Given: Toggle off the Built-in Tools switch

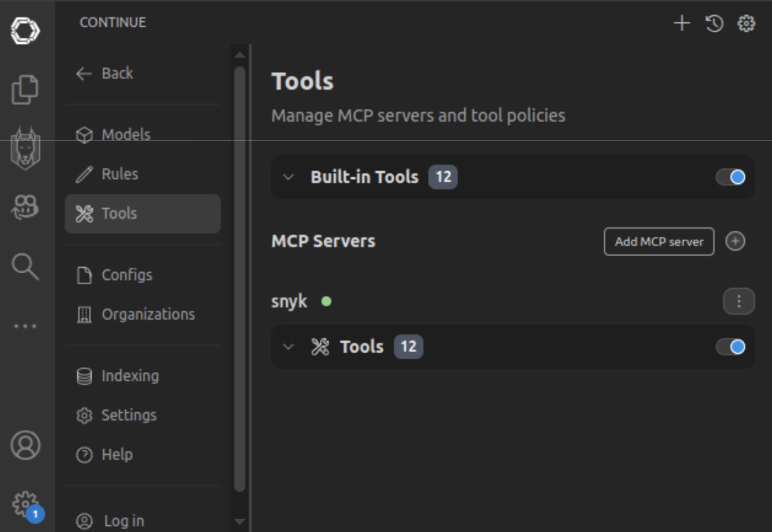Looking at the screenshot, I should (731, 177).
